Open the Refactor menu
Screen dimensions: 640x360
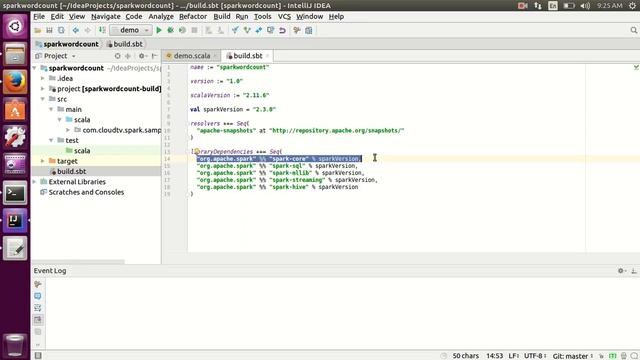point(193,17)
